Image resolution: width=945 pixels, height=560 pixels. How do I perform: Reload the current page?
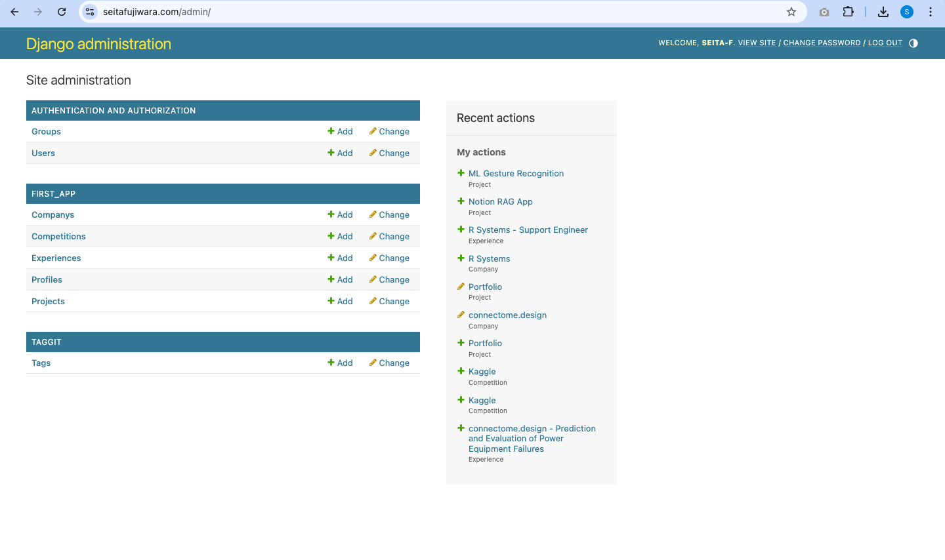point(62,12)
